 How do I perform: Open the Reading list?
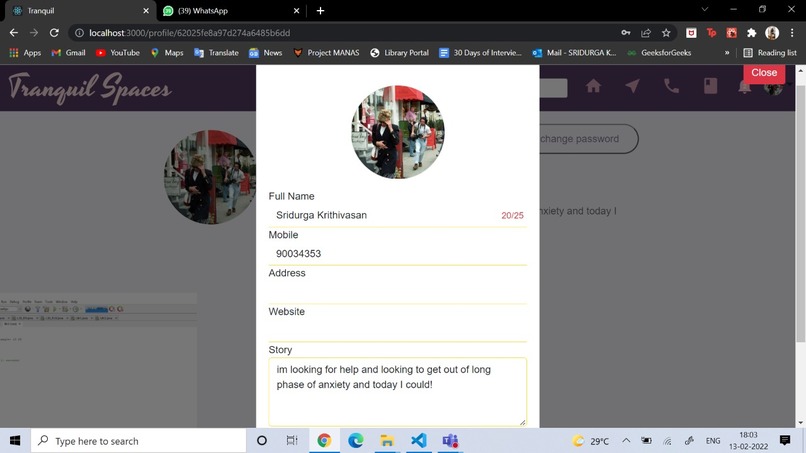770,52
